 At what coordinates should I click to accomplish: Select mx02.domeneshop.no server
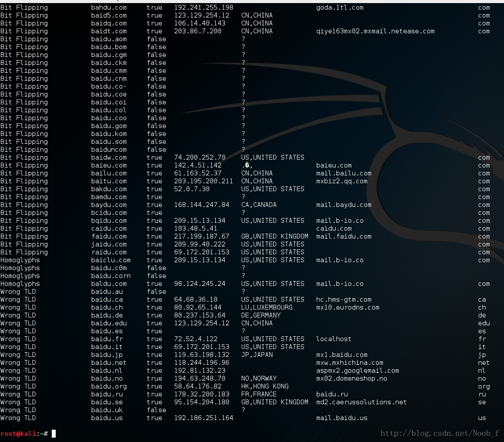point(351,378)
